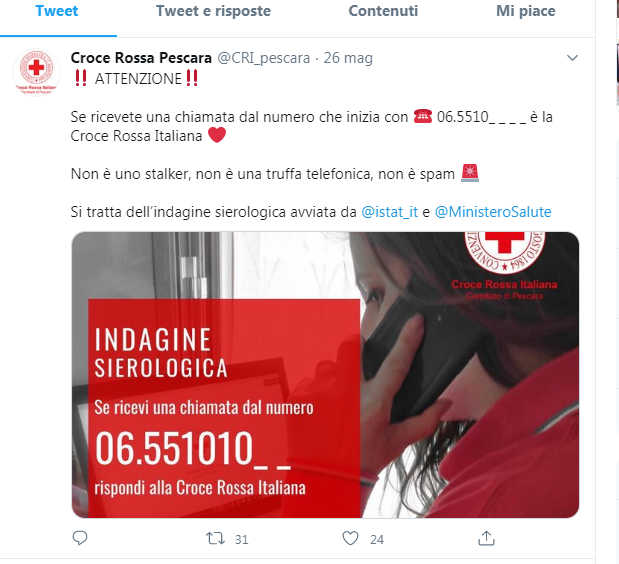The height and width of the screenshot is (564, 619).
Task: Select the Tweet tab
Action: pyautogui.click(x=57, y=11)
